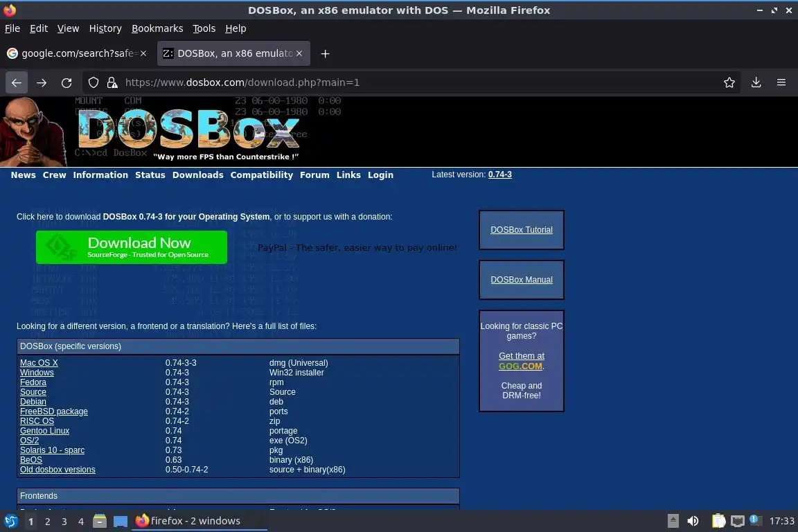
Task: Open the Links page
Action: click(x=348, y=175)
